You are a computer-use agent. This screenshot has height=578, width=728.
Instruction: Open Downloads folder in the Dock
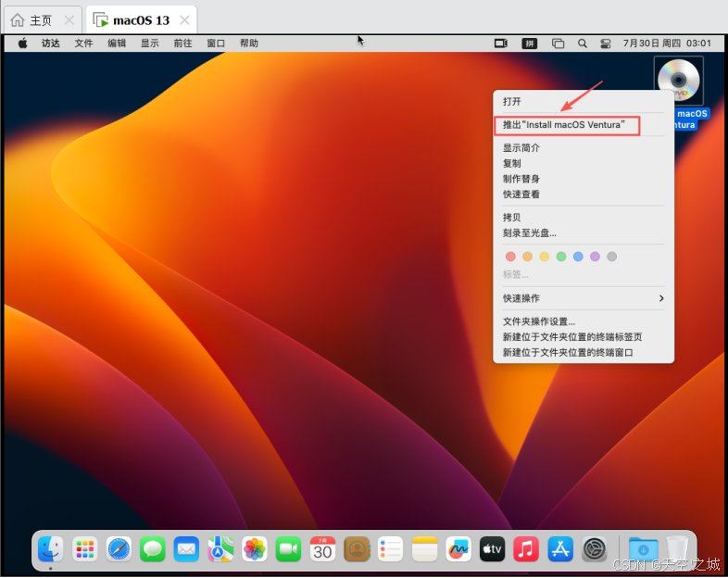[643, 549]
